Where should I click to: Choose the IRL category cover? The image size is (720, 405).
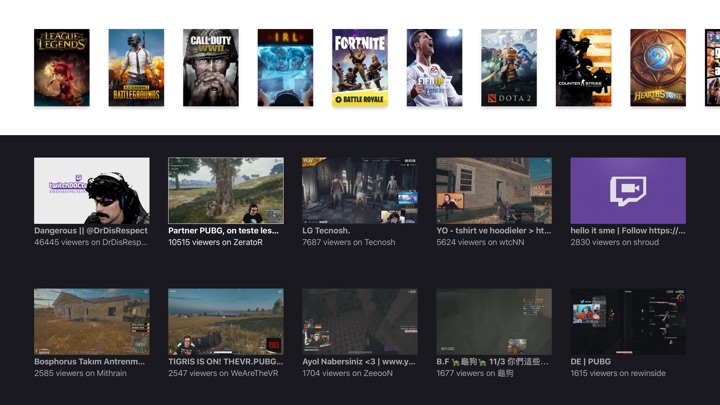coord(285,68)
